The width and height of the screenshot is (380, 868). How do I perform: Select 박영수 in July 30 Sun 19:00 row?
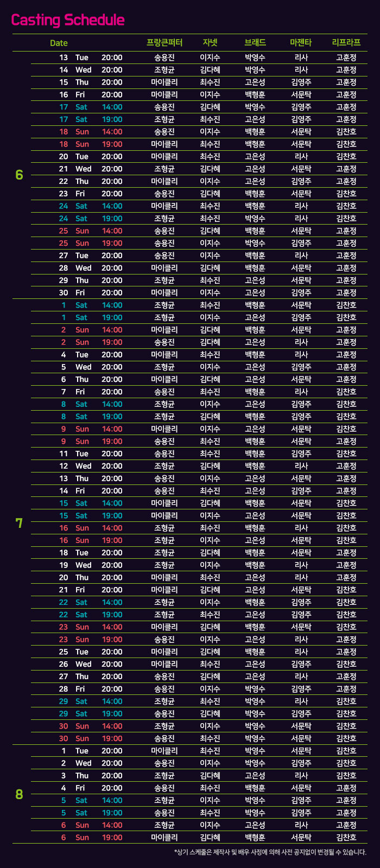(x=255, y=739)
